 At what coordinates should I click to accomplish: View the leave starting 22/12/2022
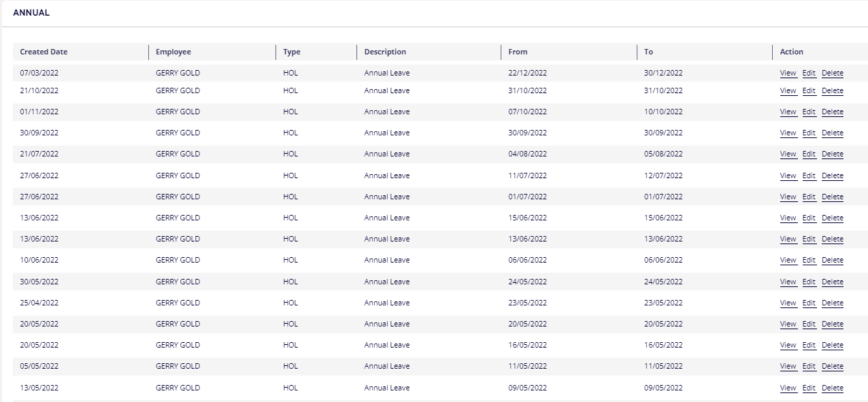(x=788, y=73)
